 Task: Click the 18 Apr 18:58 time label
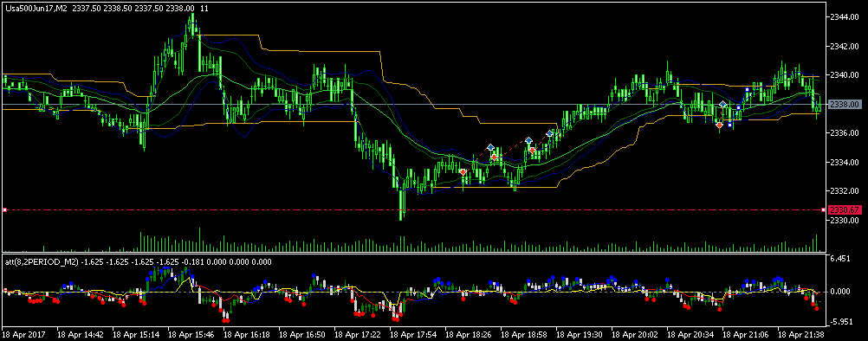[x=524, y=335]
